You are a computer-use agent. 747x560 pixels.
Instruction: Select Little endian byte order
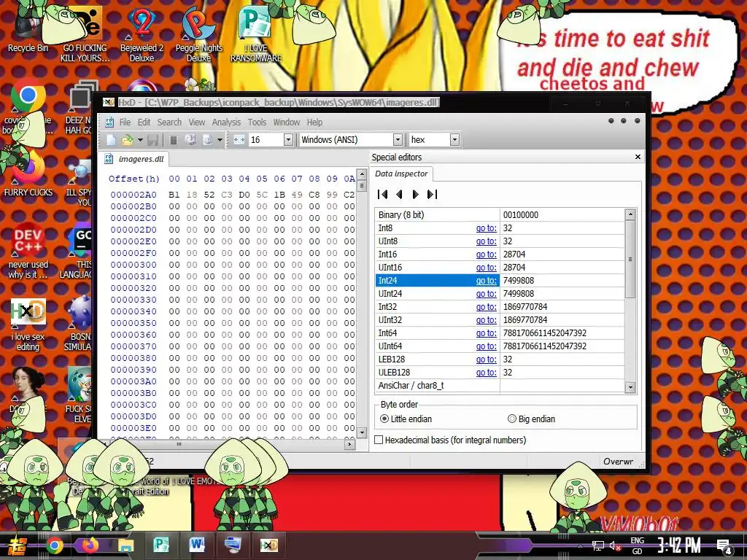pos(406,419)
